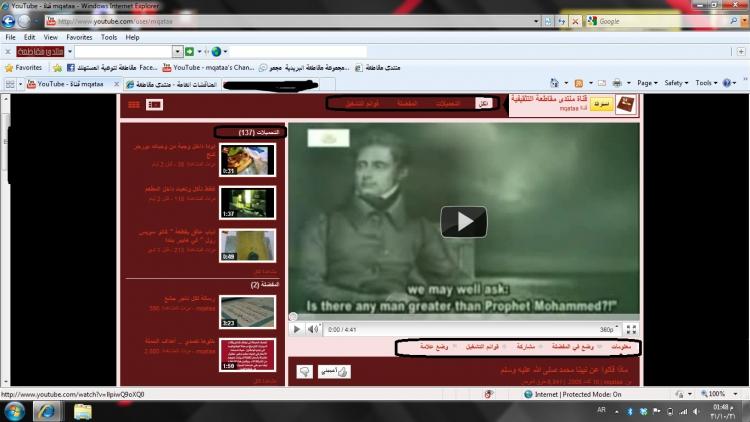Open the Safety dropdown in IE command bar
This screenshot has width=750, height=422.
point(676,83)
